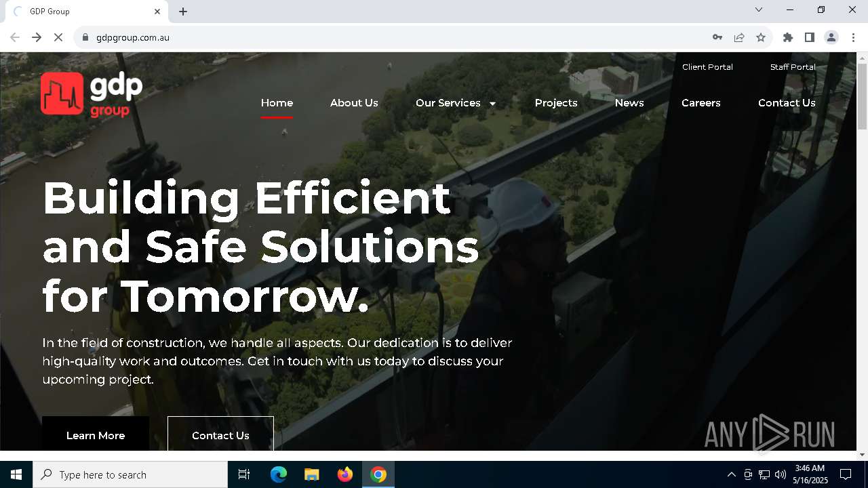Stop loading the page

[58, 37]
